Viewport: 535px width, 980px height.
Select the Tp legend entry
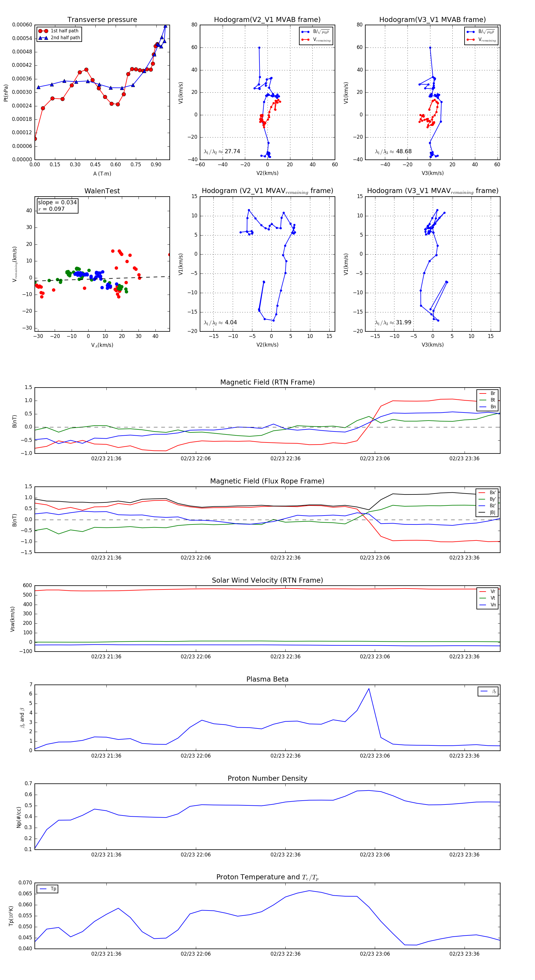(48, 889)
